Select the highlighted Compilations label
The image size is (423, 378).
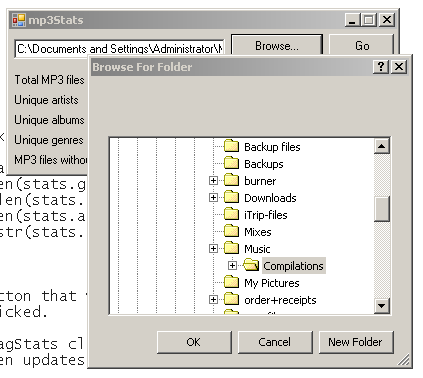pyautogui.click(x=293, y=266)
